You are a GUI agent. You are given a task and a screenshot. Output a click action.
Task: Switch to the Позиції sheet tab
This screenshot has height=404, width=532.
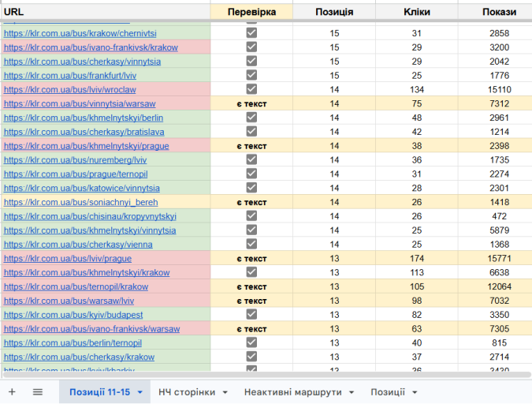click(388, 392)
